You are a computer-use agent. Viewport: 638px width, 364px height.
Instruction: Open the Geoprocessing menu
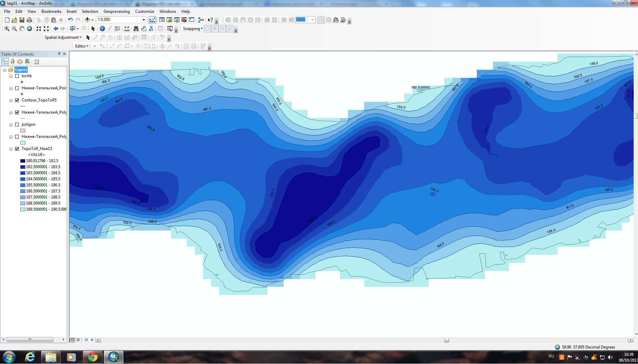[116, 11]
